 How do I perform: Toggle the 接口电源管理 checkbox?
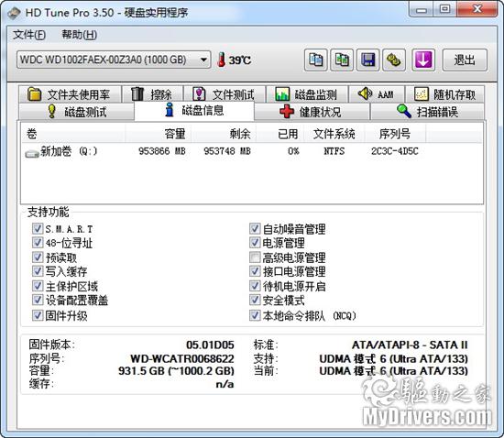(255, 271)
